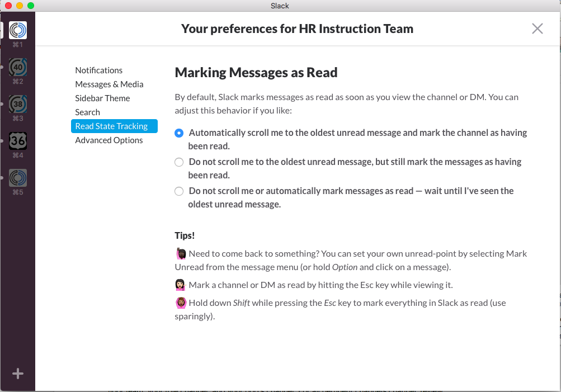Open the workspace with the 38 badge icon
The image size is (561, 392).
tap(18, 103)
